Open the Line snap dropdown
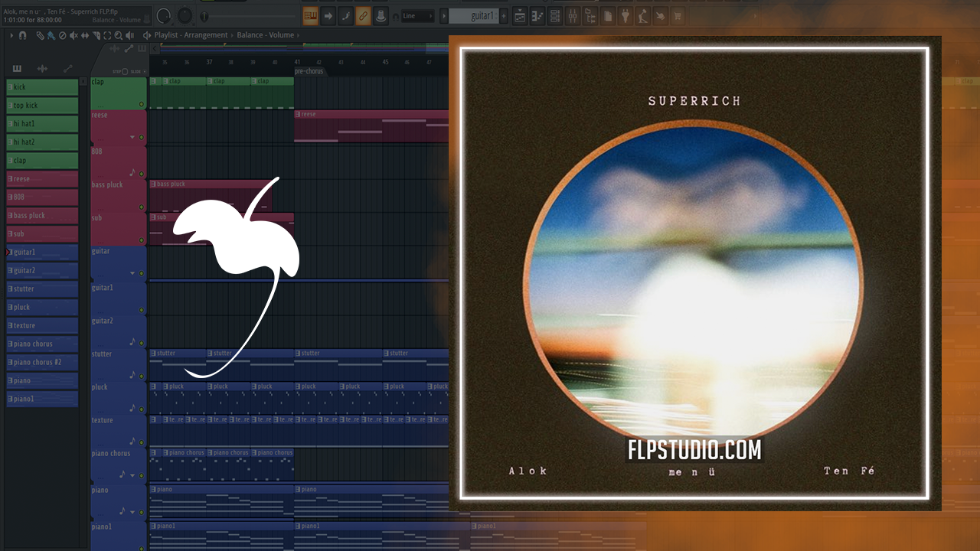The width and height of the screenshot is (980, 551). [x=418, y=16]
